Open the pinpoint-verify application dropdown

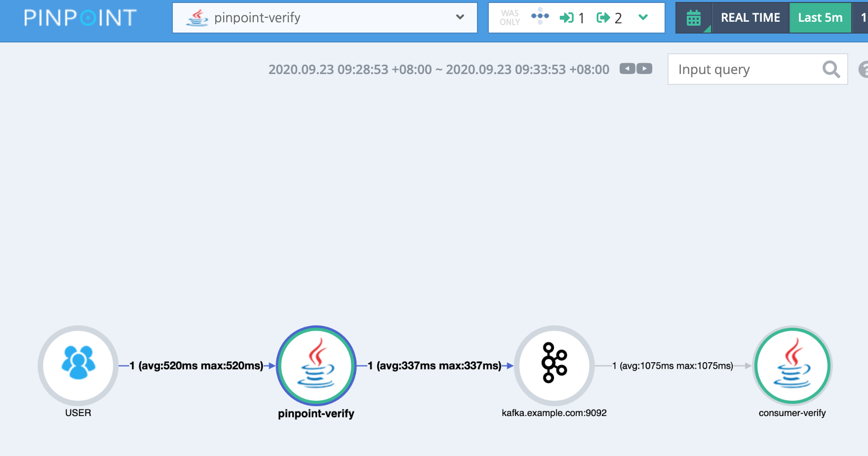324,18
